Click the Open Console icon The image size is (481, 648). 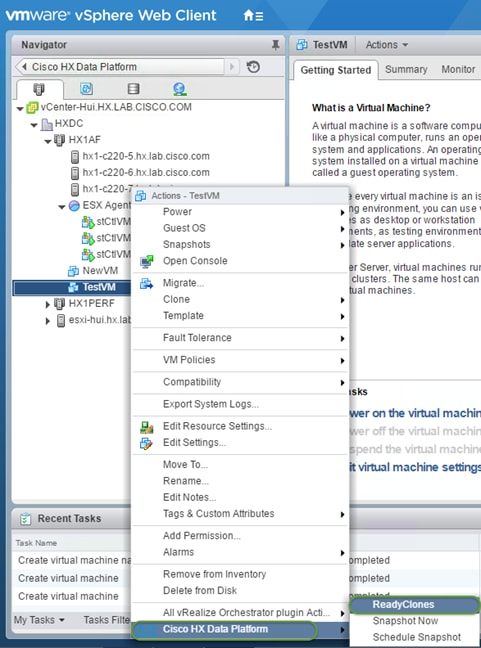click(146, 261)
